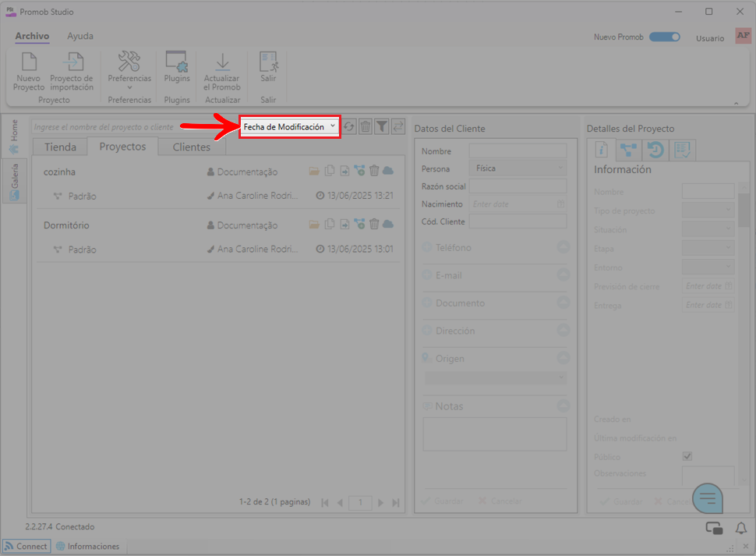Click the screen display icon in status bar
The image size is (756, 556).
(x=714, y=529)
